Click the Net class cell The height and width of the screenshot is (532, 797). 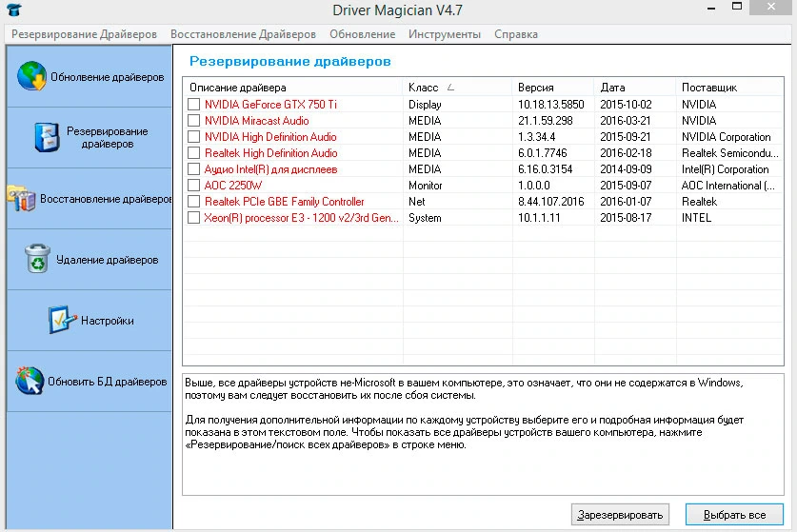tap(417, 202)
